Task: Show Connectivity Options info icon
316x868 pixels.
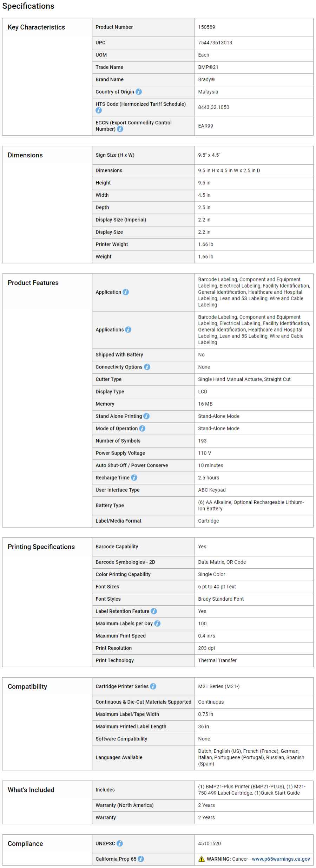Action: (x=147, y=367)
